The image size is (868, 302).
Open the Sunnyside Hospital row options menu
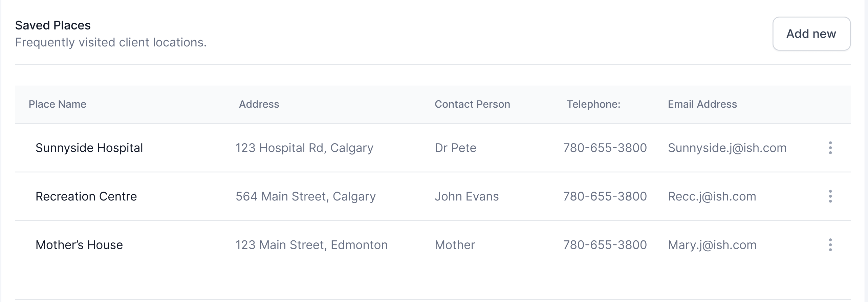point(830,148)
